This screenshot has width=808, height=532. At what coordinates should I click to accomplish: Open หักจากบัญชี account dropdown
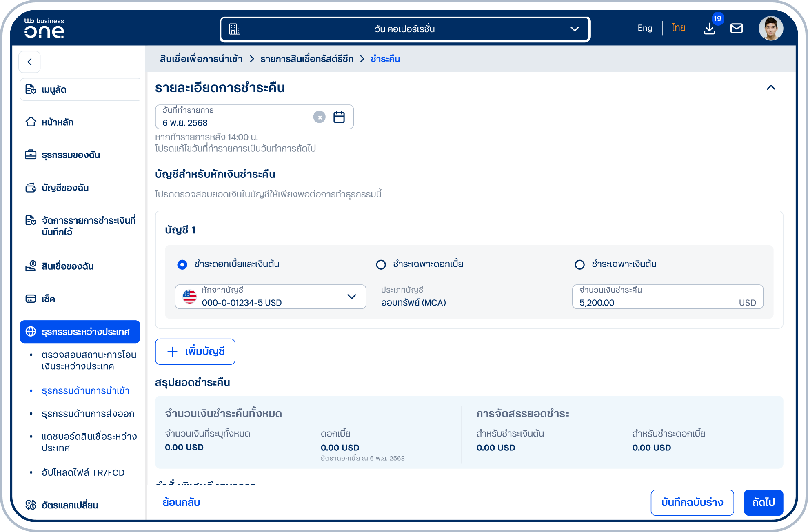[271, 297]
